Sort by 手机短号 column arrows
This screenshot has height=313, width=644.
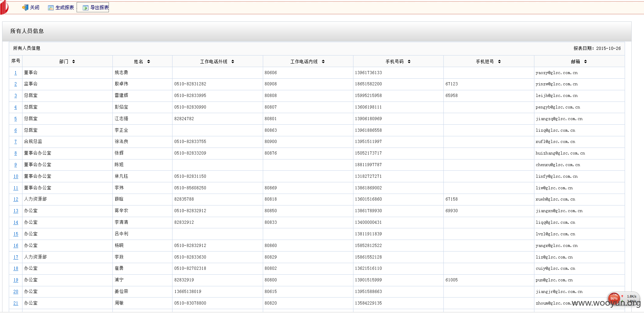(499, 61)
